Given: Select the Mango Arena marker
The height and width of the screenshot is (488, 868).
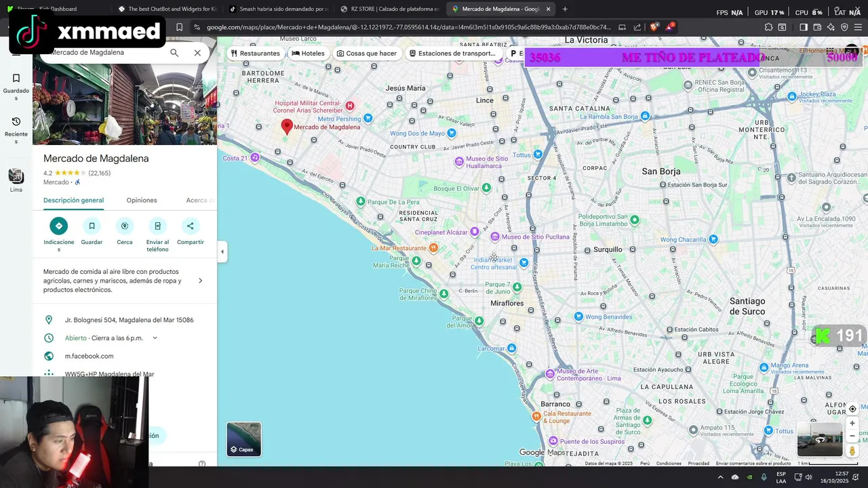Looking at the screenshot, I should [764, 367].
